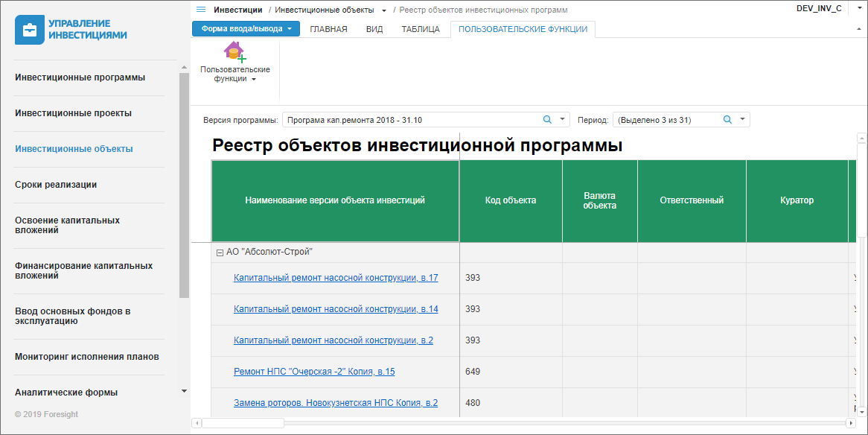Collapse the АО "Абсолют-Строй" group
The image size is (868, 435).
click(220, 253)
